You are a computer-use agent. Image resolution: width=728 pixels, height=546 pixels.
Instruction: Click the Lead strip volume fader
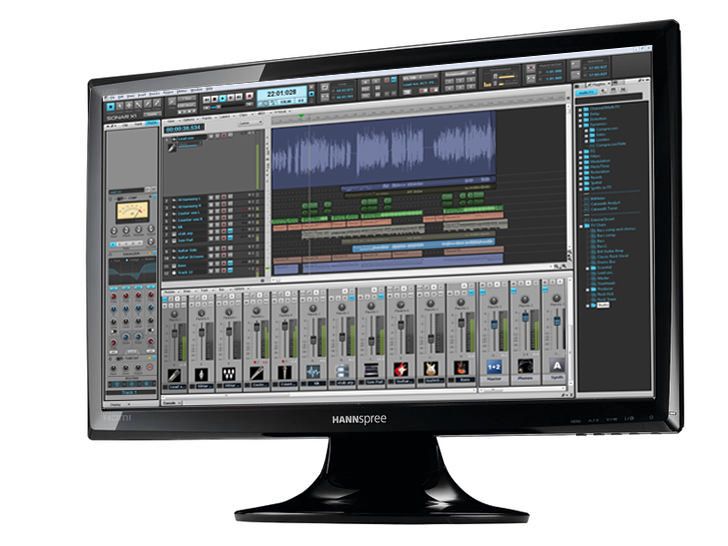click(175, 333)
